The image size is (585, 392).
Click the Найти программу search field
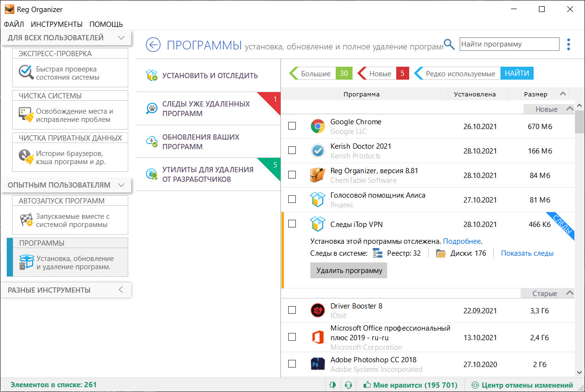click(x=510, y=44)
